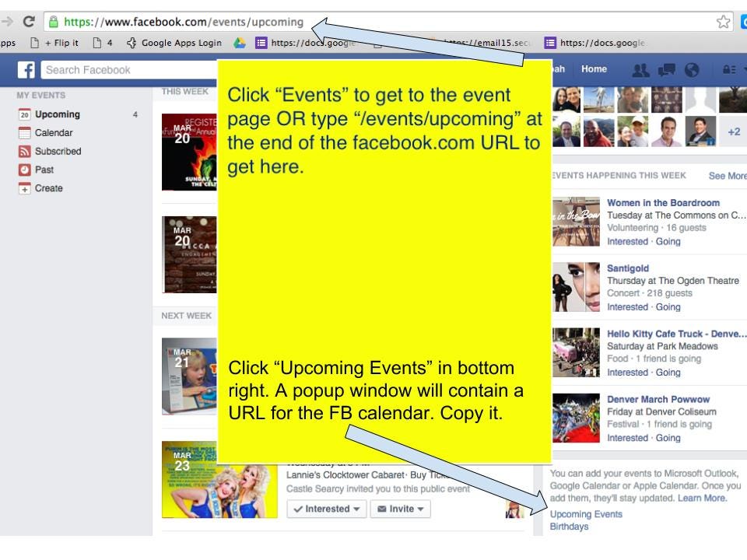Open the messages icon in Facebook header
This screenshot has width=747, height=560.
(x=667, y=70)
